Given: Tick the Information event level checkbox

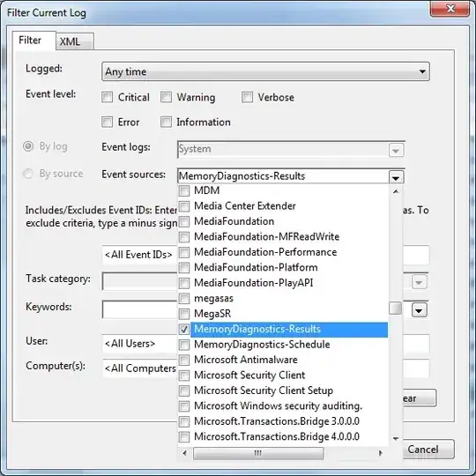Looking at the screenshot, I should tap(166, 122).
